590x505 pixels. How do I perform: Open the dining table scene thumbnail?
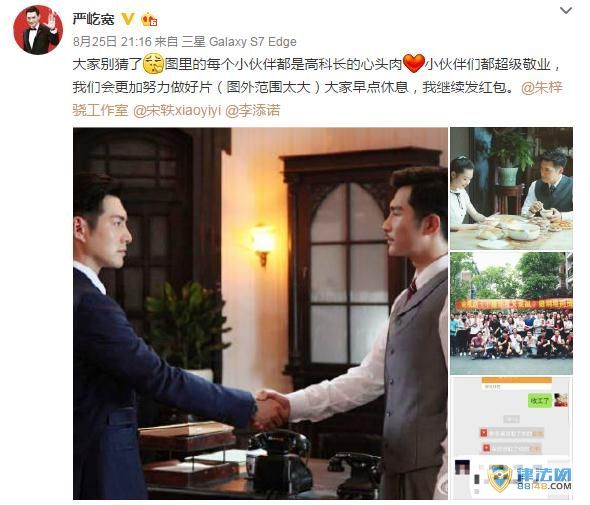click(x=511, y=189)
